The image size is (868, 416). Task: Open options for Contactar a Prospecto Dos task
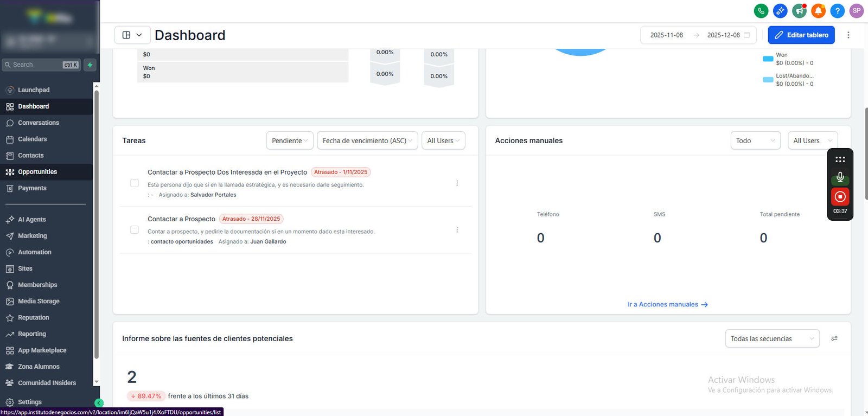point(457,183)
